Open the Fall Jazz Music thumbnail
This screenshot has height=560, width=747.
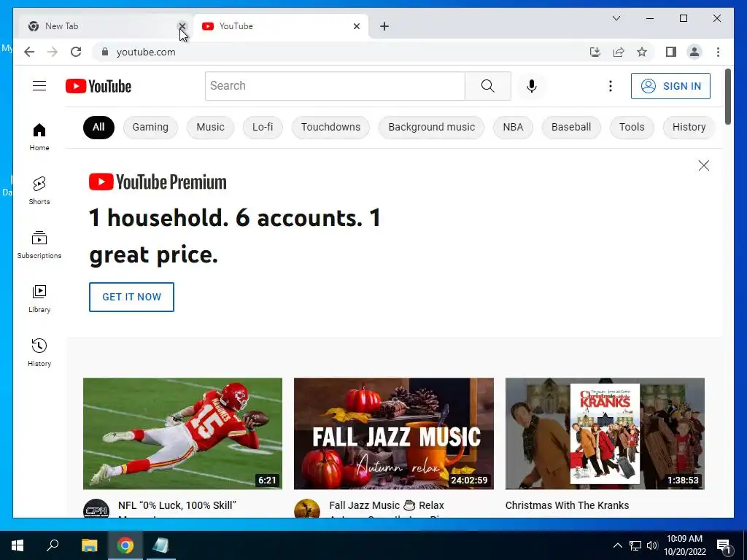393,434
